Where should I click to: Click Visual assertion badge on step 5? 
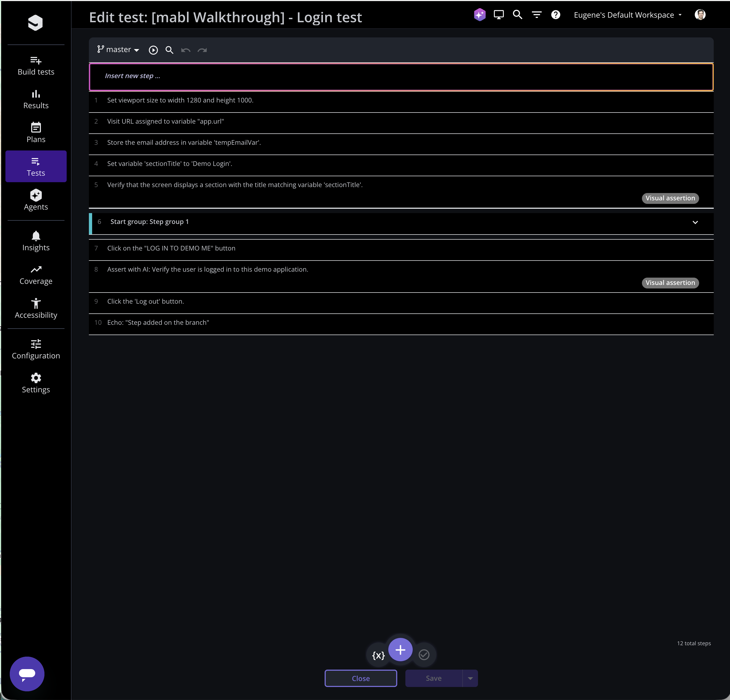tap(670, 198)
